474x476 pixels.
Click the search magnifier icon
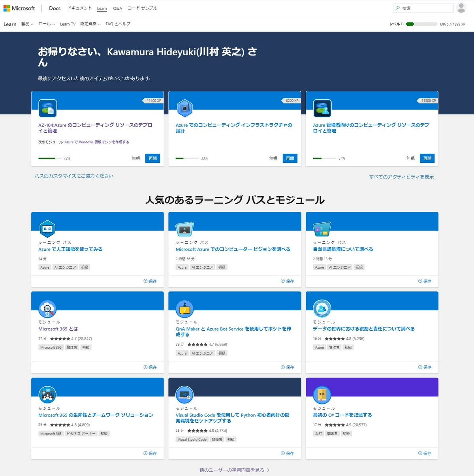click(398, 8)
